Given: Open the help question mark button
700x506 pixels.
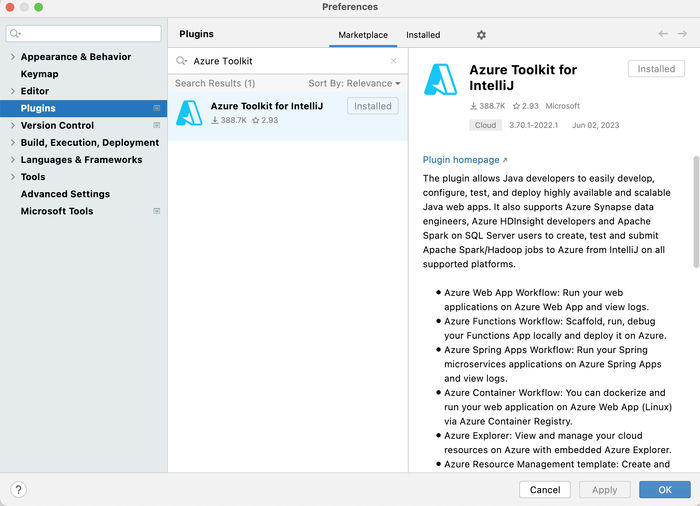Looking at the screenshot, I should pos(18,489).
